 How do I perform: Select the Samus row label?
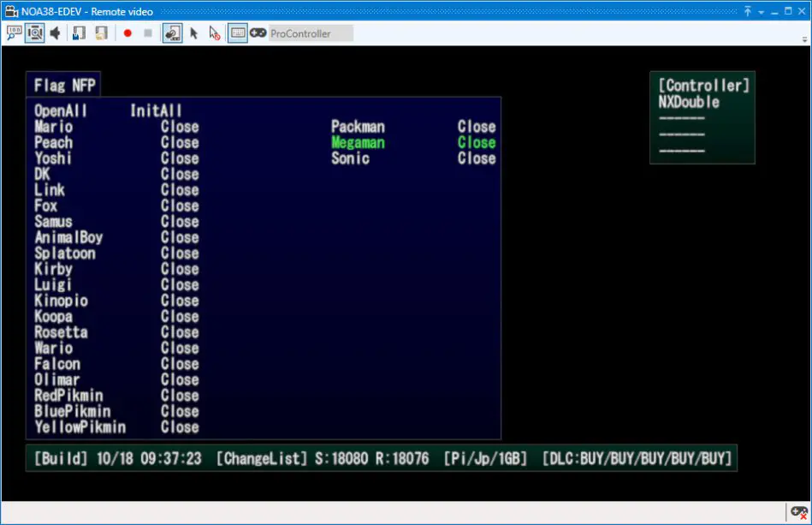click(x=53, y=221)
